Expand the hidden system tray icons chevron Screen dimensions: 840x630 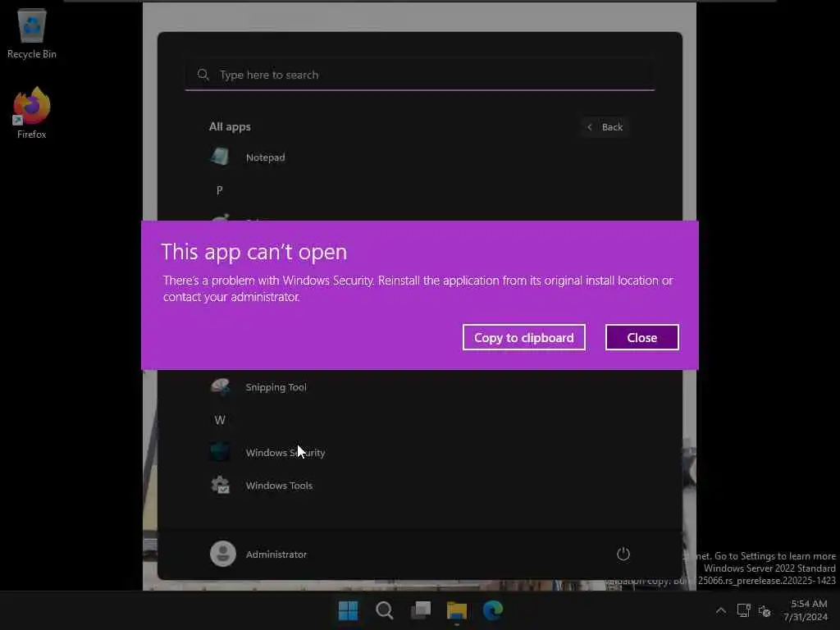pyautogui.click(x=721, y=610)
